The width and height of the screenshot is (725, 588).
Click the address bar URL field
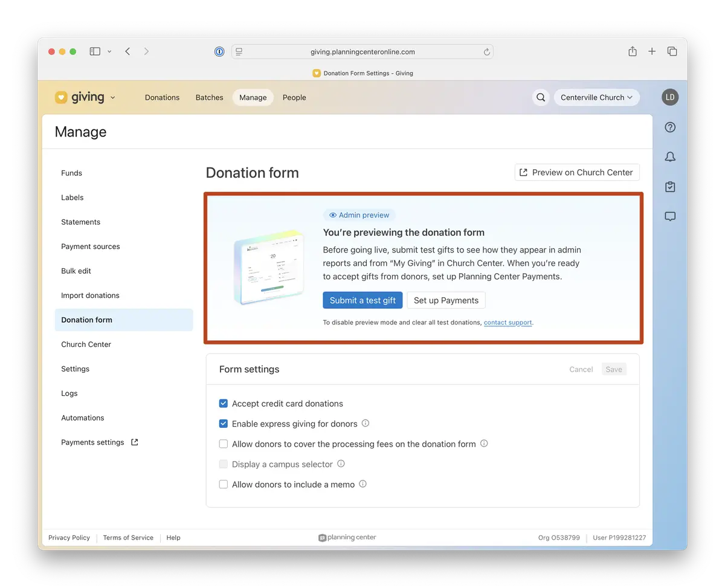click(x=362, y=52)
